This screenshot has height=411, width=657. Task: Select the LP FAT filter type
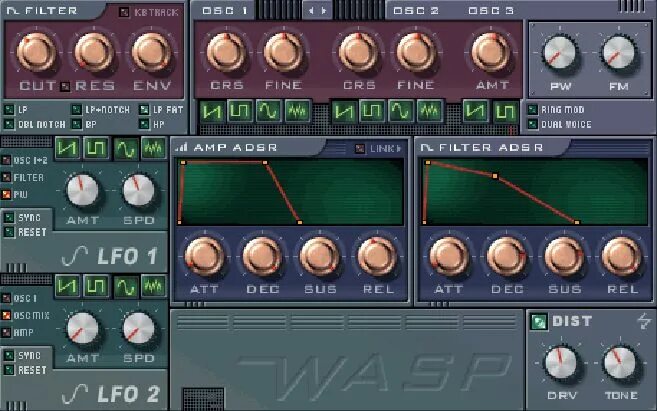144,110
